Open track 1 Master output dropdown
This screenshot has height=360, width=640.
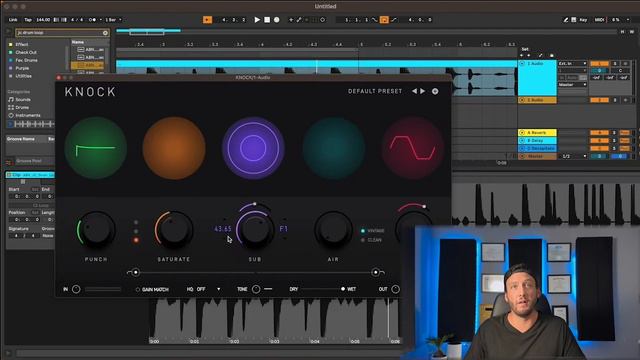point(572,84)
